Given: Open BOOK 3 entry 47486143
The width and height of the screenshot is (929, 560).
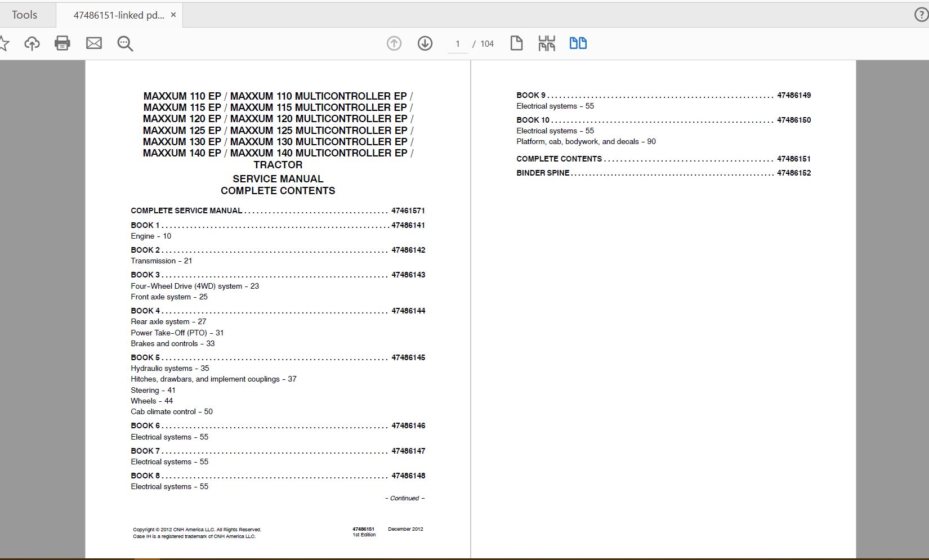Looking at the screenshot, I should pyautogui.click(x=278, y=275).
